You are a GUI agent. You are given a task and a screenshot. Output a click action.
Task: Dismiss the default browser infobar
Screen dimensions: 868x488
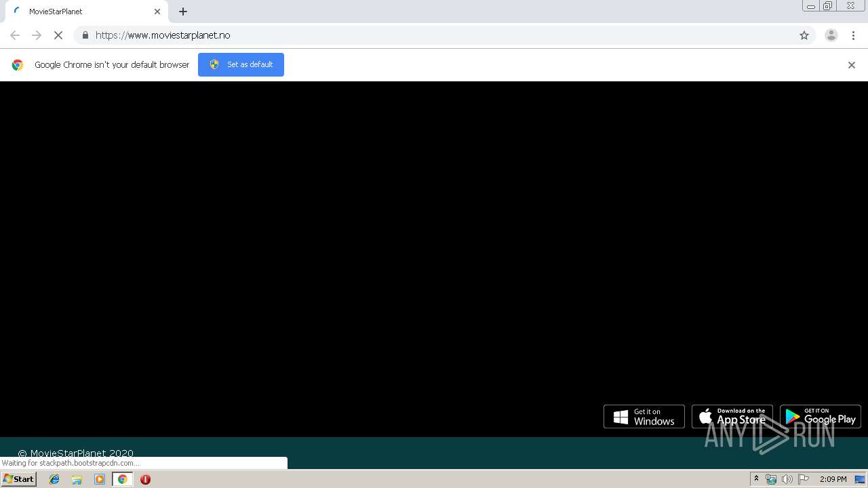tap(852, 65)
